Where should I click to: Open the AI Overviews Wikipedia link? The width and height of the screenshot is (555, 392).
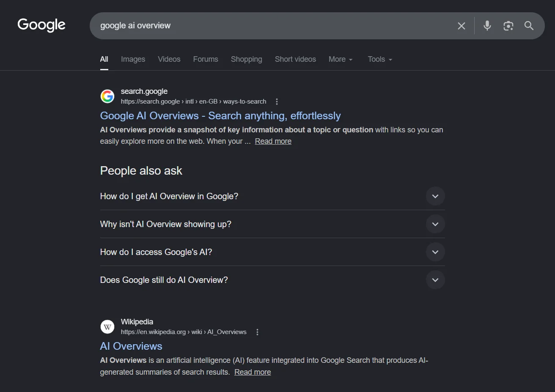click(131, 346)
